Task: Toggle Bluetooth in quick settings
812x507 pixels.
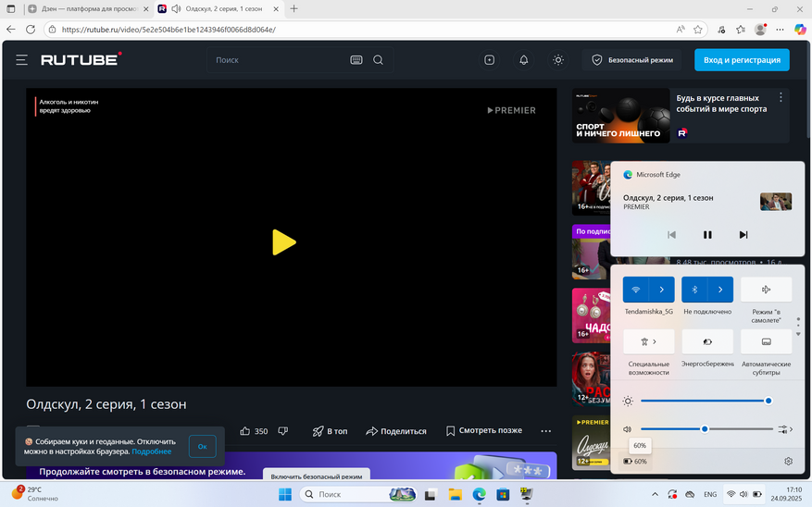Action: [x=694, y=290]
